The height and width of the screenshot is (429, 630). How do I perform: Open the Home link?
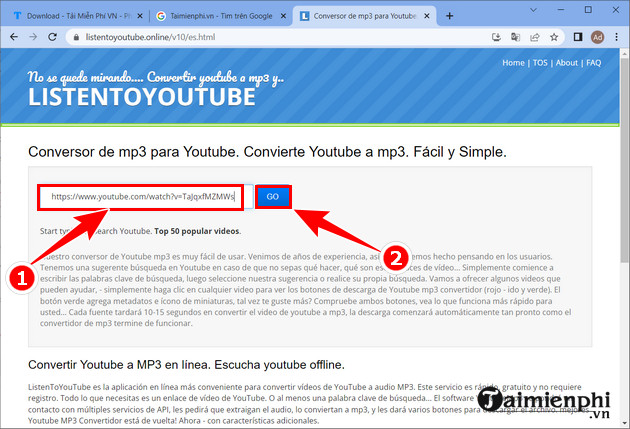[x=513, y=63]
